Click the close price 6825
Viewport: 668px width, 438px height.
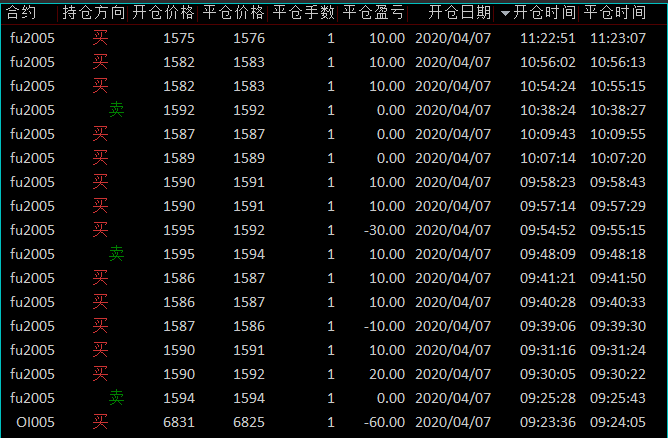click(249, 422)
